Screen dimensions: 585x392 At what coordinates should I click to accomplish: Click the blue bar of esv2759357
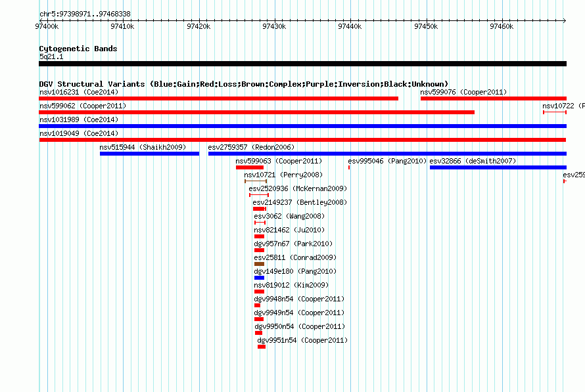[x=387, y=154]
